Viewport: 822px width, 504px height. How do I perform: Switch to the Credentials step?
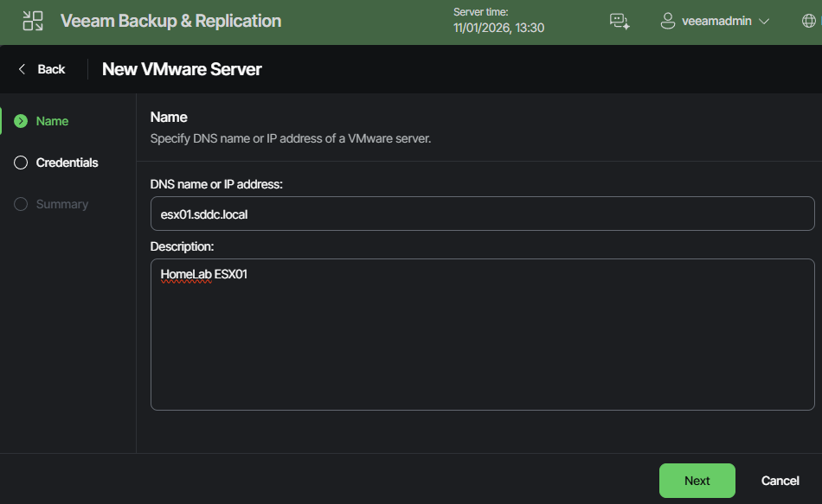coord(67,163)
